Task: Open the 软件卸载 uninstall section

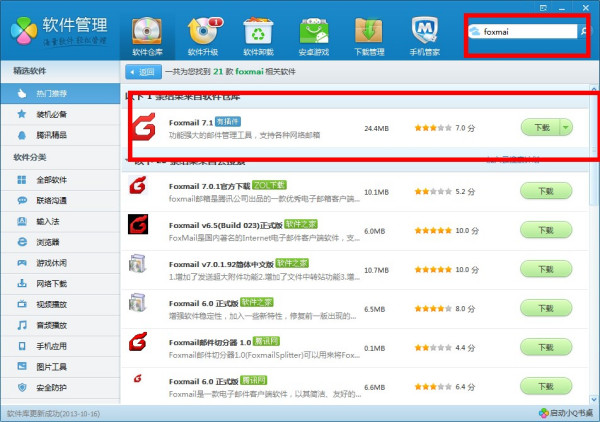Action: 258,37
